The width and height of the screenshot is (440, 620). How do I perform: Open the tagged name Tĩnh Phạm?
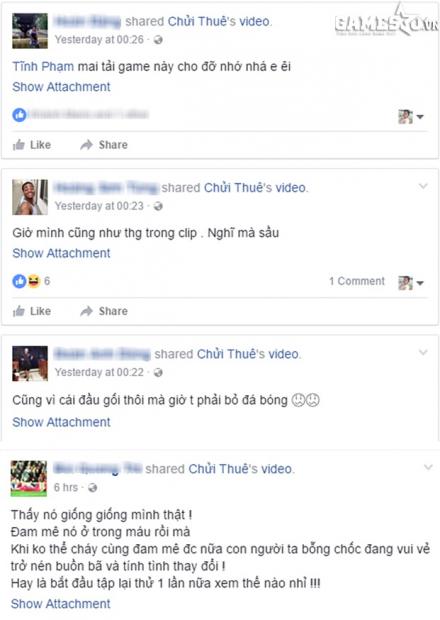point(43,66)
